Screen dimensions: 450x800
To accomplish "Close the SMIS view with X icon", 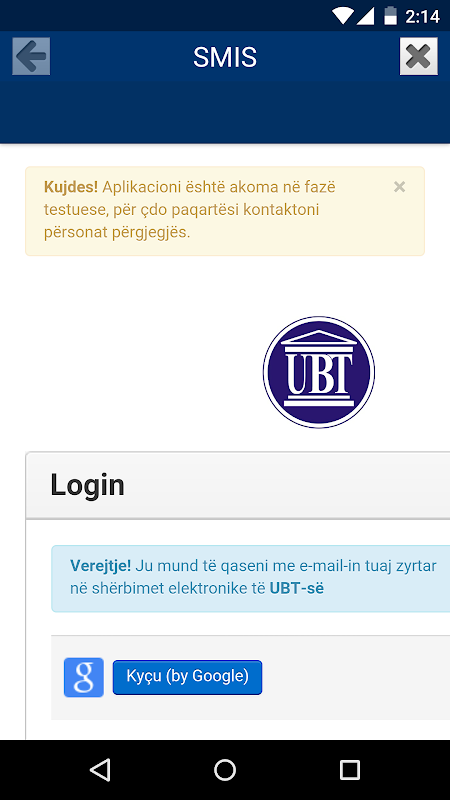I will pyautogui.click(x=418, y=56).
